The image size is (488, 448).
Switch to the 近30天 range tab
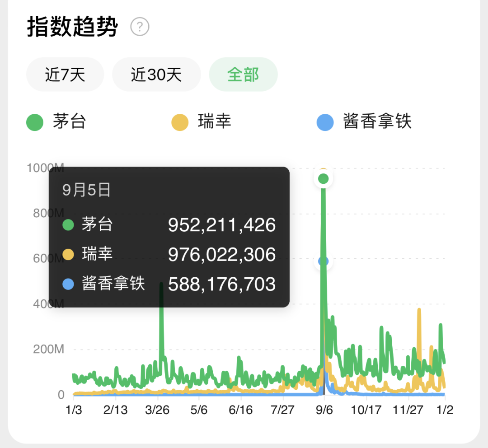(x=156, y=75)
